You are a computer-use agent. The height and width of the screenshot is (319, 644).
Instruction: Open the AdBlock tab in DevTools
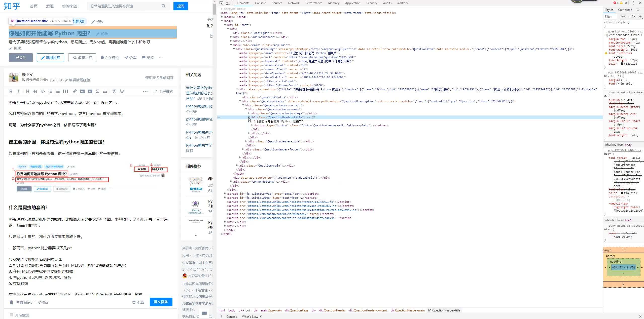(403, 3)
